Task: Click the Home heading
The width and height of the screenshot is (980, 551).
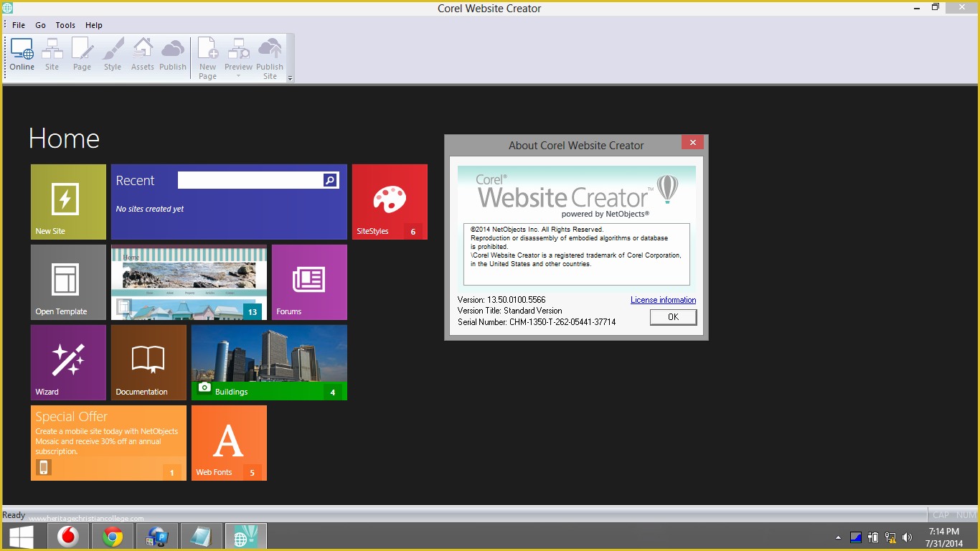Action: pyautogui.click(x=64, y=138)
